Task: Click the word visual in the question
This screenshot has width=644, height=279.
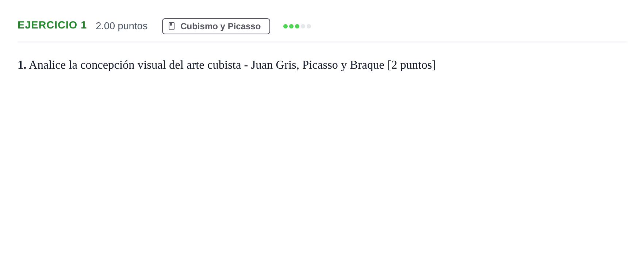Action: coord(152,65)
